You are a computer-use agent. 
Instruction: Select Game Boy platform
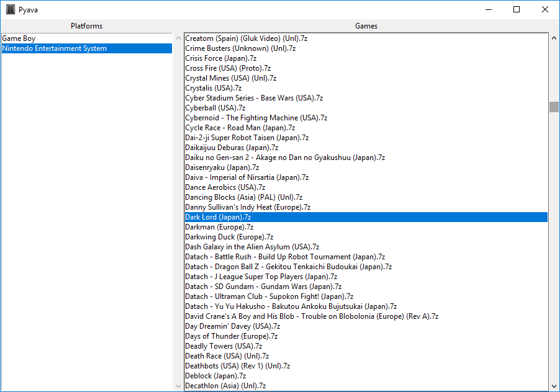[87, 38]
